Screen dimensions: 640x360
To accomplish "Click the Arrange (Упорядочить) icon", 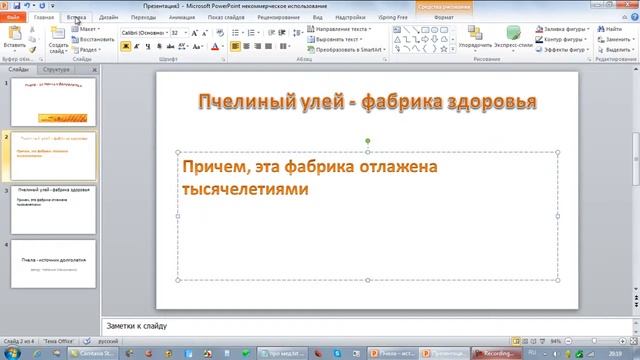I will click(475, 33).
